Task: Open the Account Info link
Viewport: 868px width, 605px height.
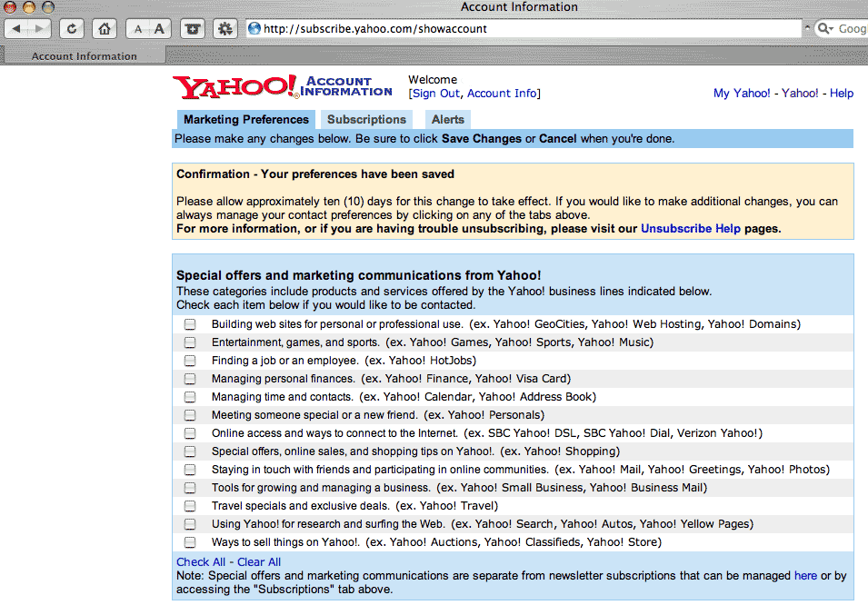Action: pyautogui.click(x=502, y=94)
